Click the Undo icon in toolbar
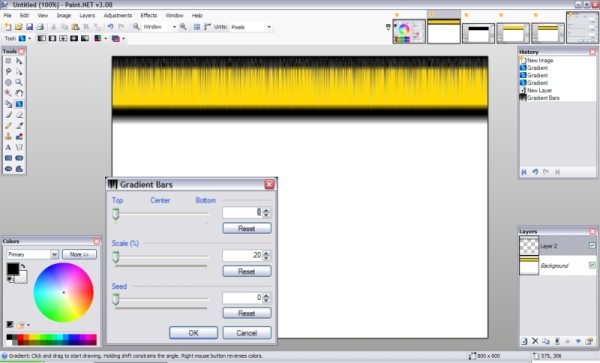 point(110,27)
